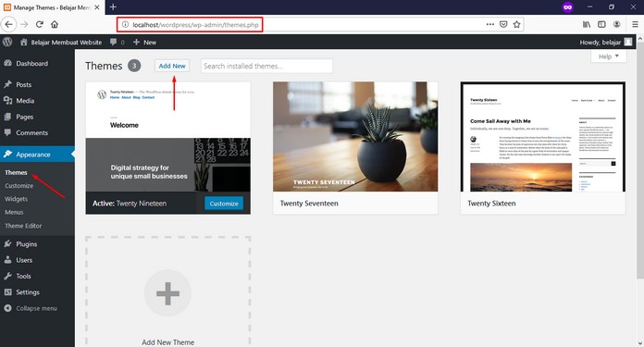
Task: Open Firefox account profile icon
Action: (616, 24)
